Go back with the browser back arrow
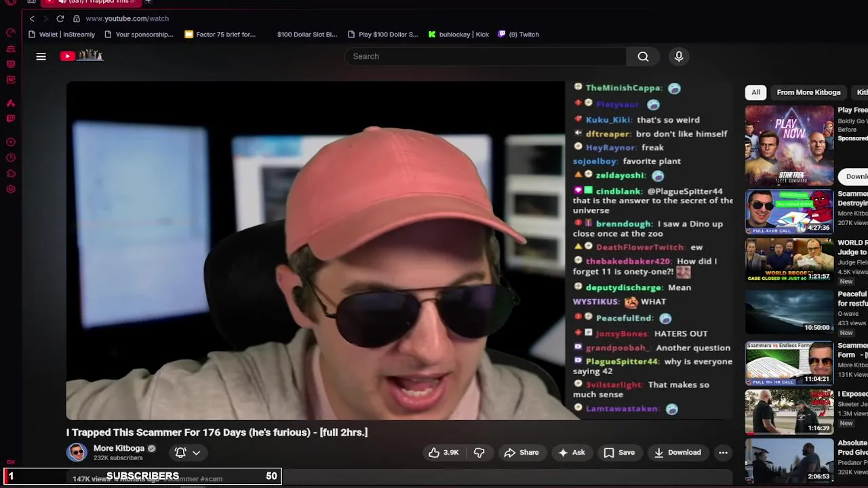 point(32,18)
